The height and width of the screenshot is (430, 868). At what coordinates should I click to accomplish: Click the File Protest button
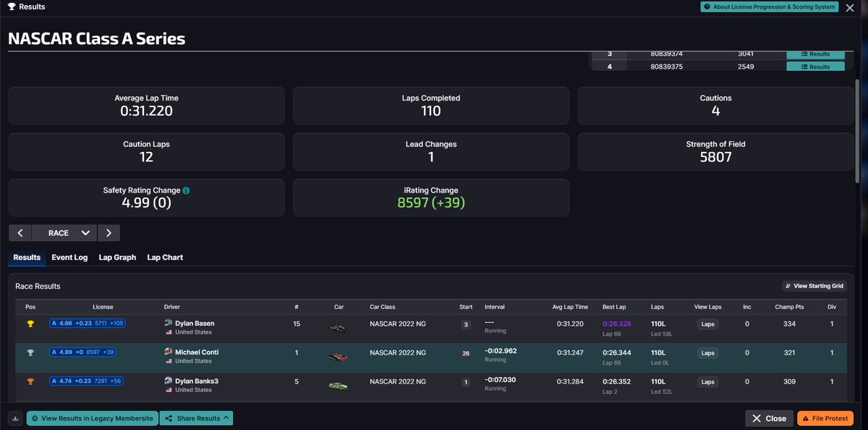[x=825, y=418]
